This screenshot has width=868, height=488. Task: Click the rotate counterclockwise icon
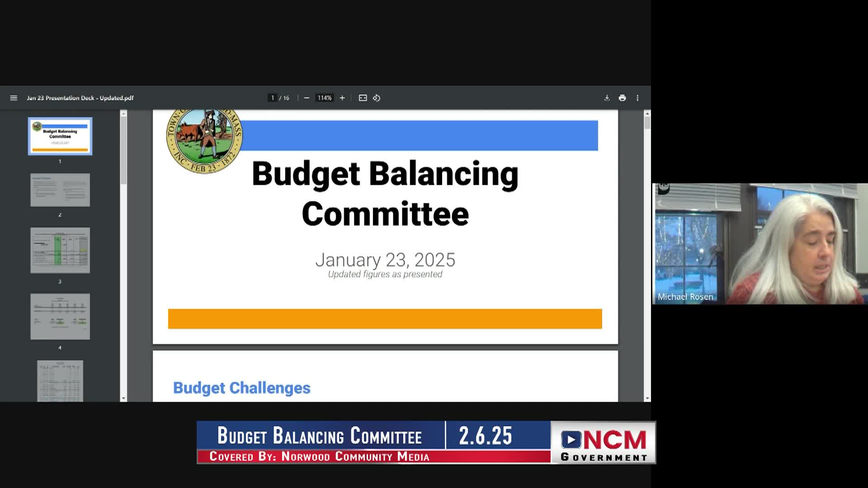coord(377,98)
